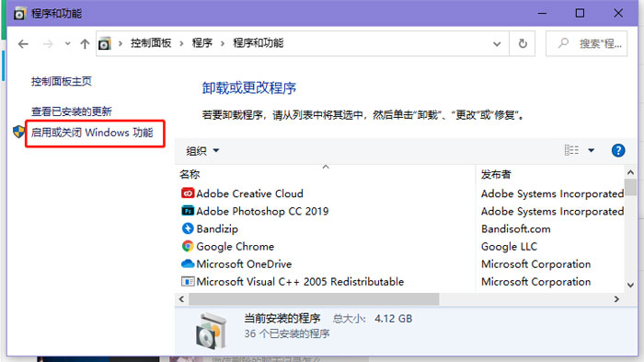Click the shield icon beside Windows 功能
Image resolution: width=644 pixels, height=362 pixels.
point(18,132)
